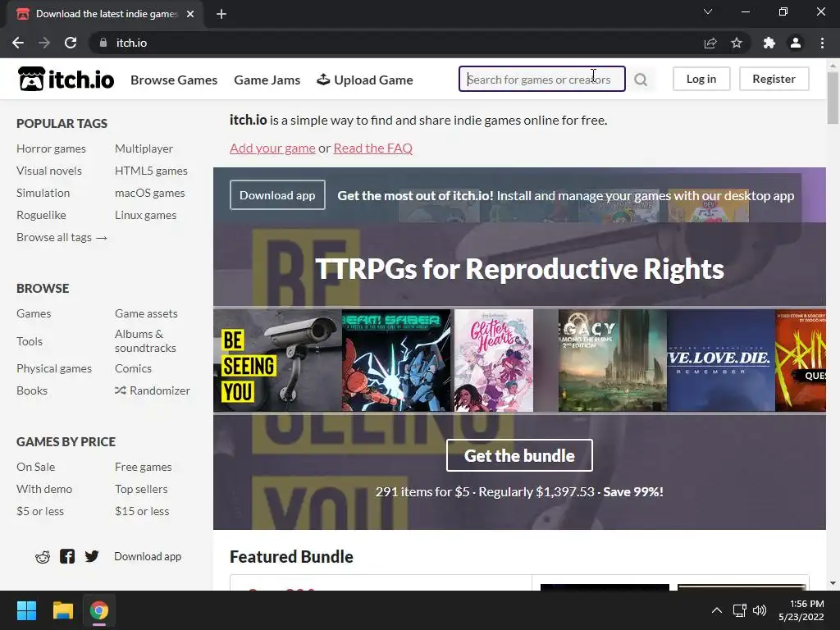This screenshot has width=840, height=630.
Task: Click Glitter Hearts thumbnail
Action: tap(494, 361)
